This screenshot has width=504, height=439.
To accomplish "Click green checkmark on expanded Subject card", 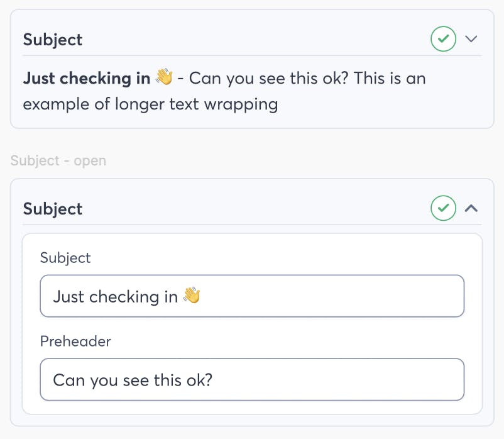I will pos(443,208).
